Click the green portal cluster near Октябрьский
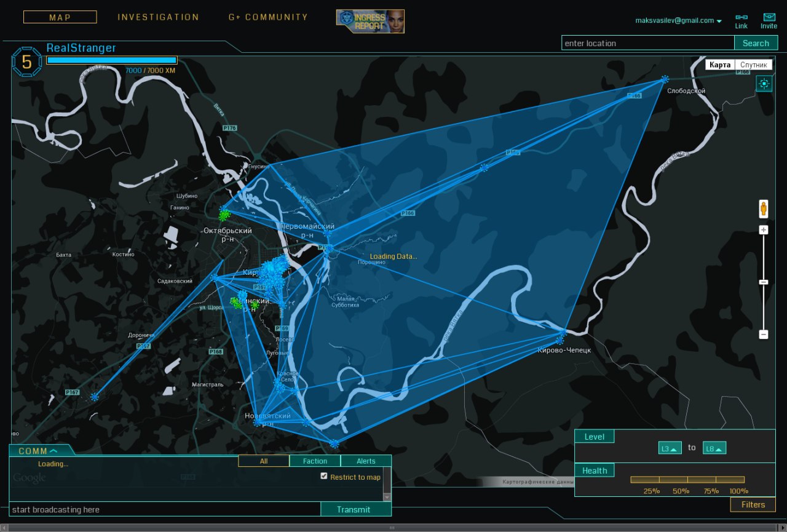Screen dimensions: 787x532 [224, 215]
